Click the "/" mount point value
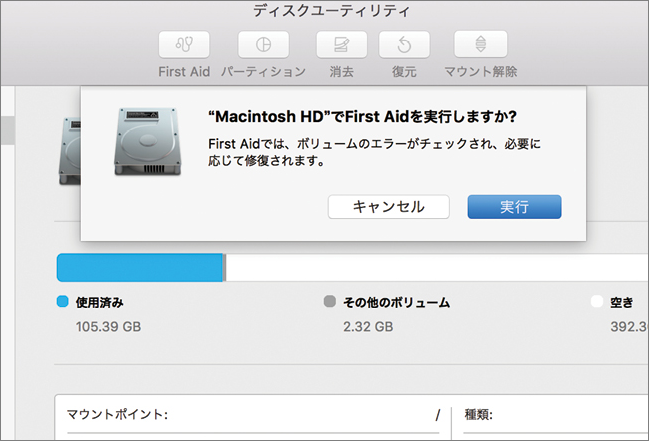This screenshot has height=441, width=649. (x=437, y=414)
